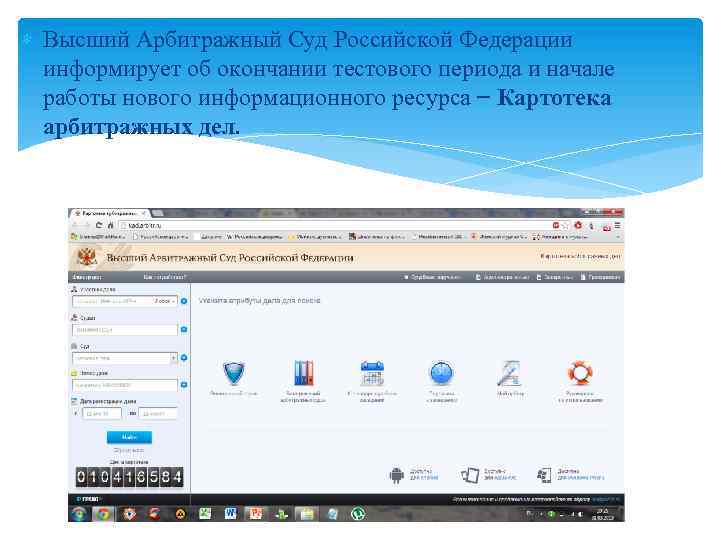
Task: Bookmark the page with the star icon
Action: pyautogui.click(x=565, y=225)
